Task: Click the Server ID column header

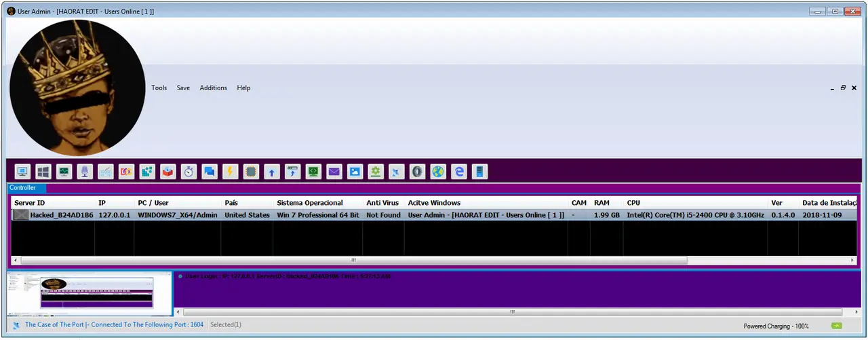Action: click(x=30, y=203)
